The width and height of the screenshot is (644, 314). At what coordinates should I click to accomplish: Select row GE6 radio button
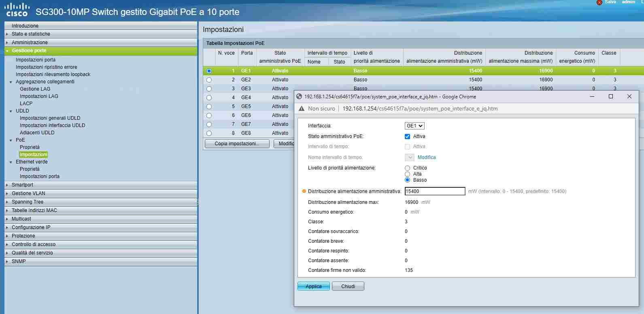(x=209, y=115)
